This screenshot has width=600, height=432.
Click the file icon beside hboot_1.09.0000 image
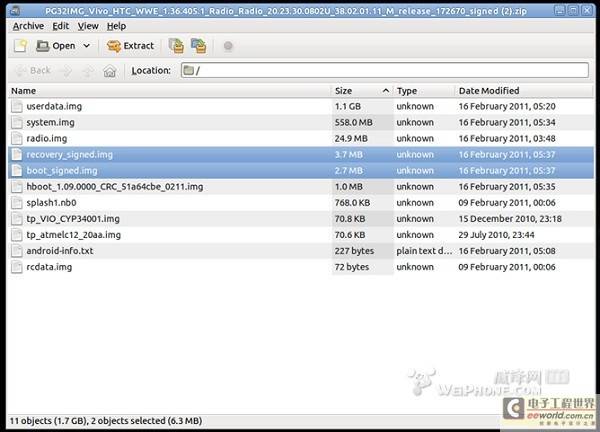coord(17,187)
